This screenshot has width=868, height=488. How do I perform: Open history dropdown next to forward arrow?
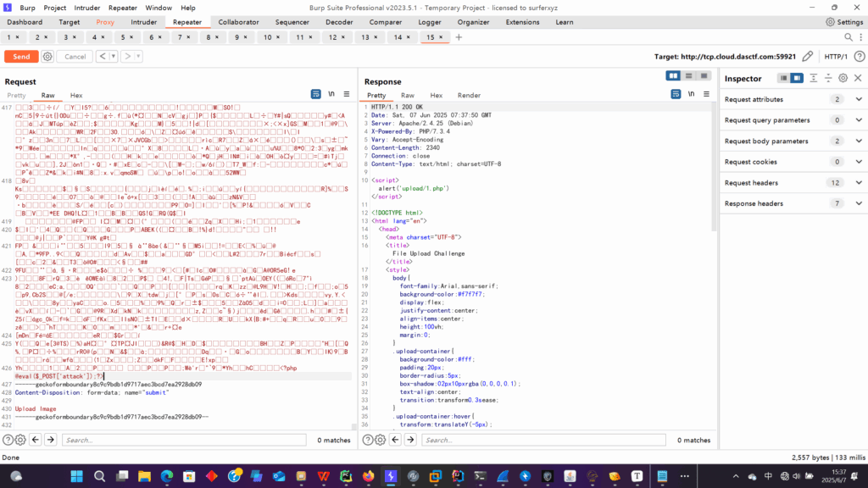[x=138, y=57]
